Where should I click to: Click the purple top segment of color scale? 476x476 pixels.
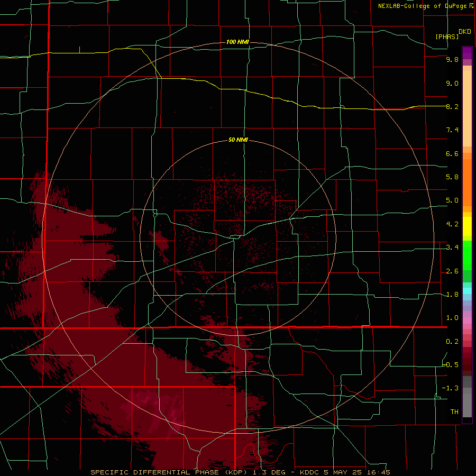point(467,53)
